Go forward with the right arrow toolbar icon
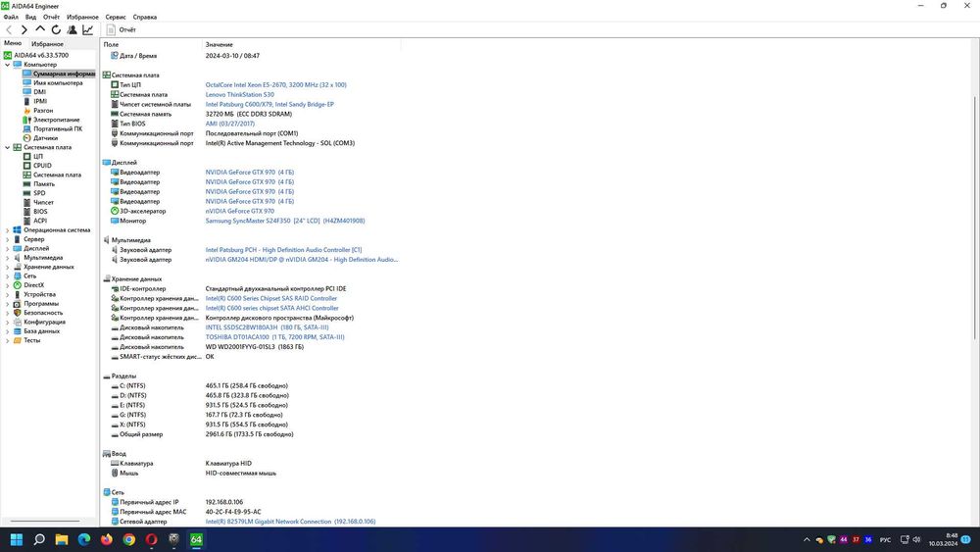 [24, 29]
